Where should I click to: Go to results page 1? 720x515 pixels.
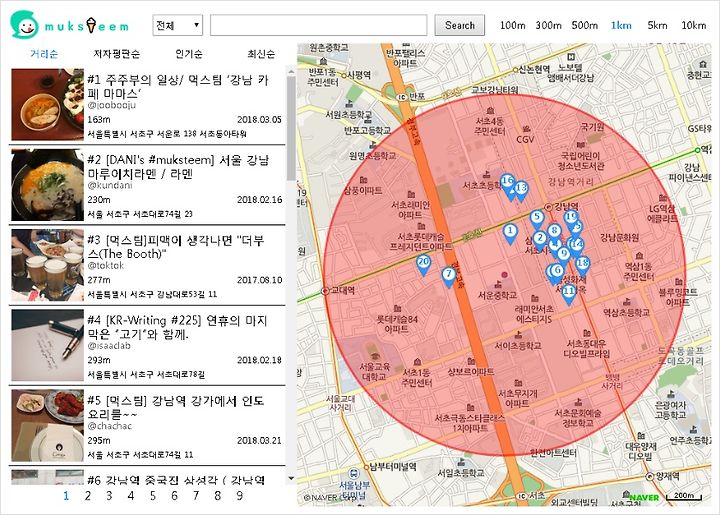(66, 496)
